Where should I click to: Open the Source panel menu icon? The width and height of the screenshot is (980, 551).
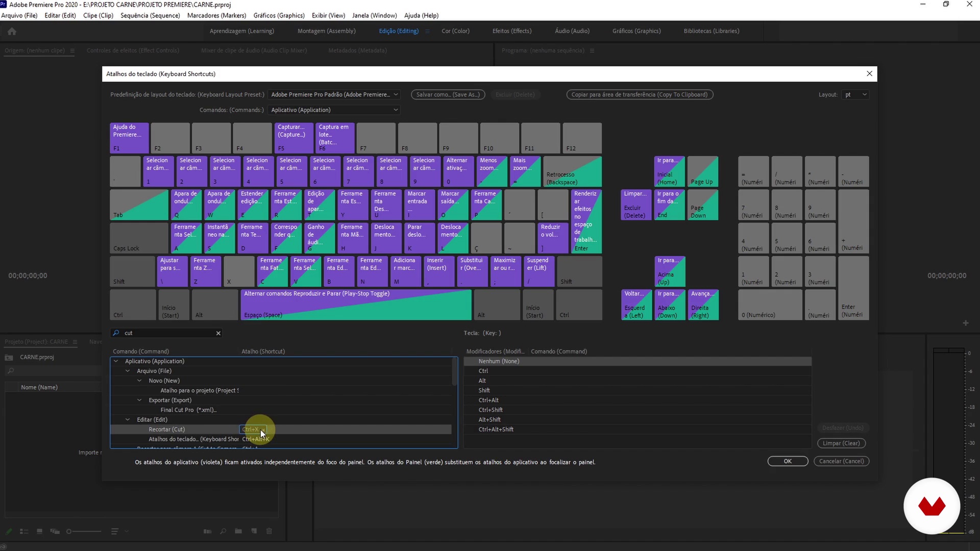point(72,51)
